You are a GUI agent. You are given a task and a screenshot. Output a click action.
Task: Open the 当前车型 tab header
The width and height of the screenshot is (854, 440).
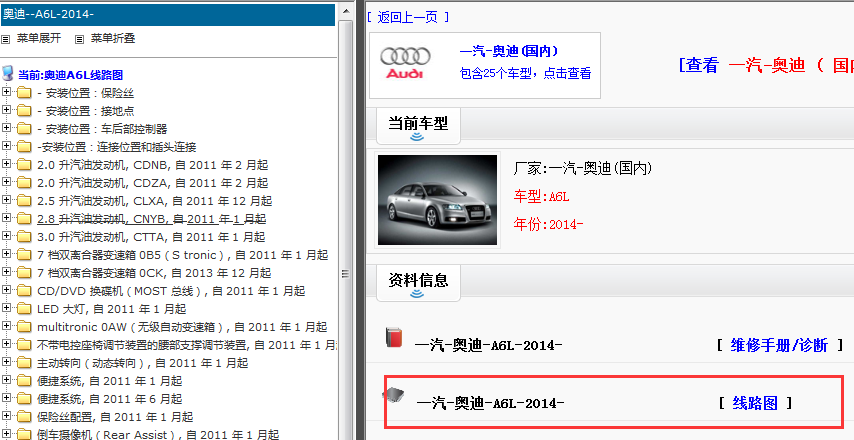pos(418,125)
